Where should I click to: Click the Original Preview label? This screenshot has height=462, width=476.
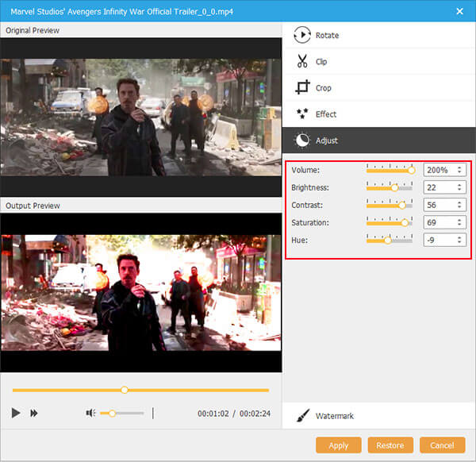tap(33, 31)
